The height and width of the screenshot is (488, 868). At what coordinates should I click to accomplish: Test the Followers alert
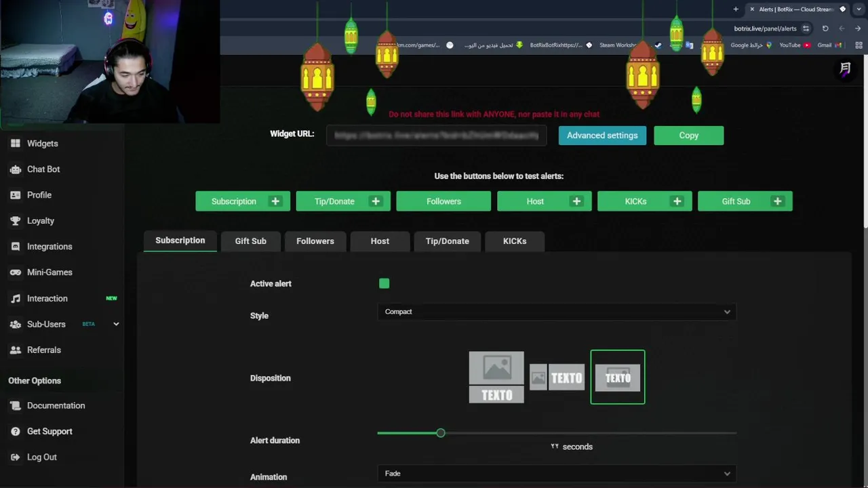coord(443,201)
